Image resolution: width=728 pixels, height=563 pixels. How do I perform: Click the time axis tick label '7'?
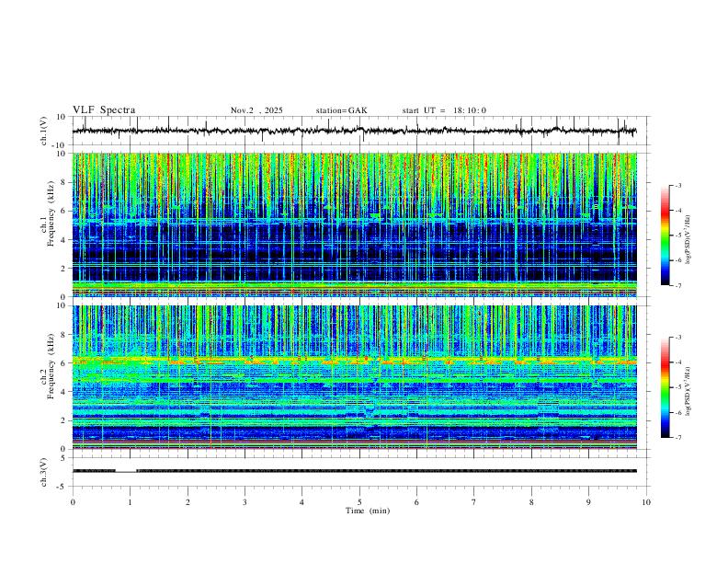474,502
